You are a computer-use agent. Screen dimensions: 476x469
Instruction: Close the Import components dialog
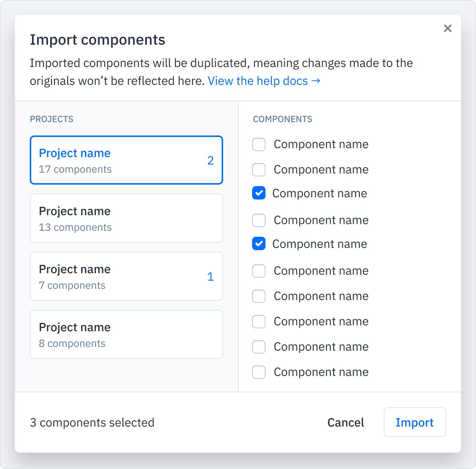(447, 28)
